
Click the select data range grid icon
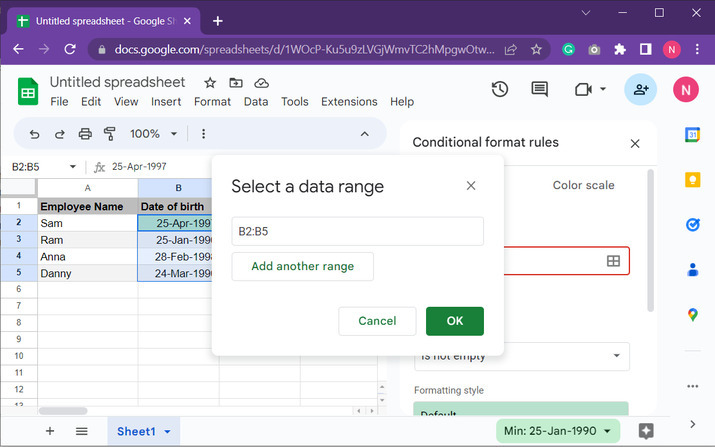click(x=613, y=261)
